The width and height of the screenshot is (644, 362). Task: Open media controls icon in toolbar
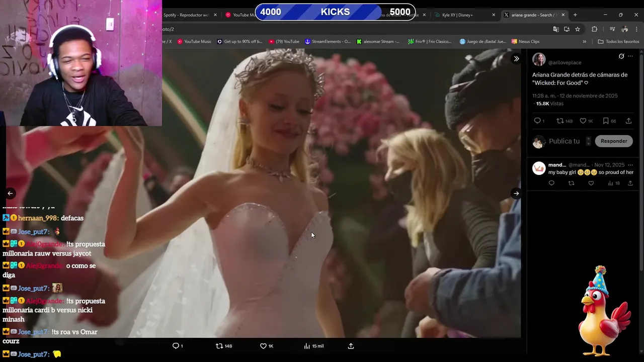coord(612,29)
